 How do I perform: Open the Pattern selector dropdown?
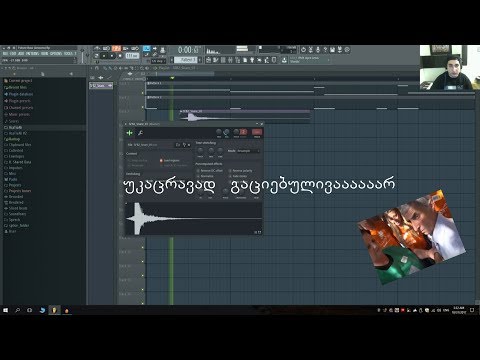pyautogui.click(x=186, y=60)
